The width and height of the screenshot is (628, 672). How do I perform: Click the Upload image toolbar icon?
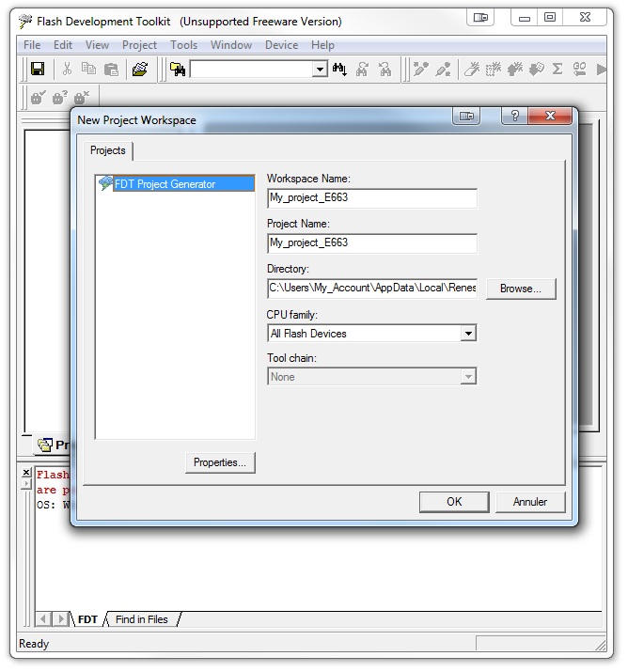tap(515, 69)
